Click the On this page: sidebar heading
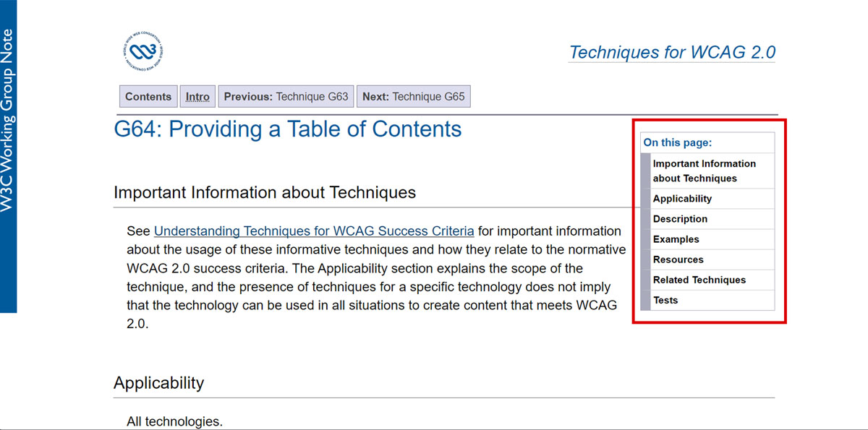The width and height of the screenshot is (868, 430). (x=678, y=143)
